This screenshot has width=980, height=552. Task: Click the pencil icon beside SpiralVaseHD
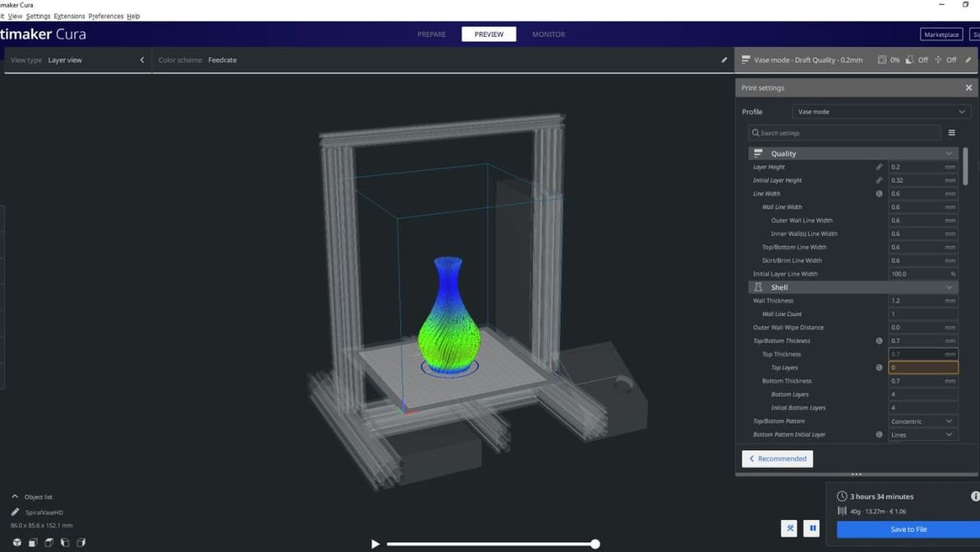pos(15,512)
